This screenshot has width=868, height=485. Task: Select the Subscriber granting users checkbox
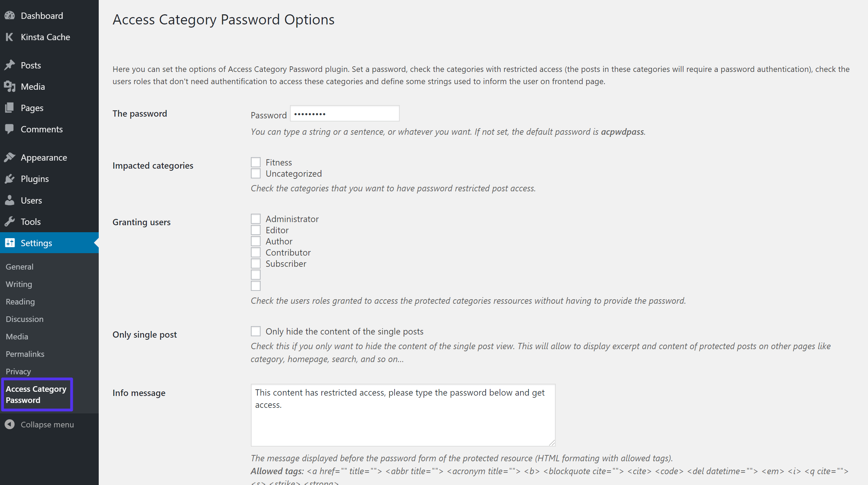pos(255,264)
